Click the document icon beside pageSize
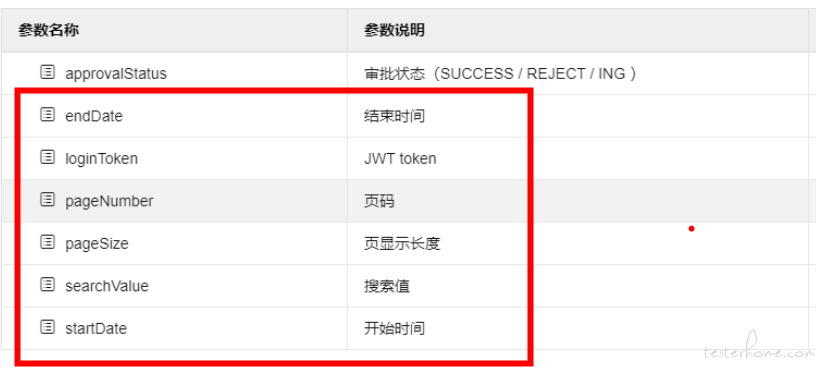The height and width of the screenshot is (370, 816). point(47,242)
